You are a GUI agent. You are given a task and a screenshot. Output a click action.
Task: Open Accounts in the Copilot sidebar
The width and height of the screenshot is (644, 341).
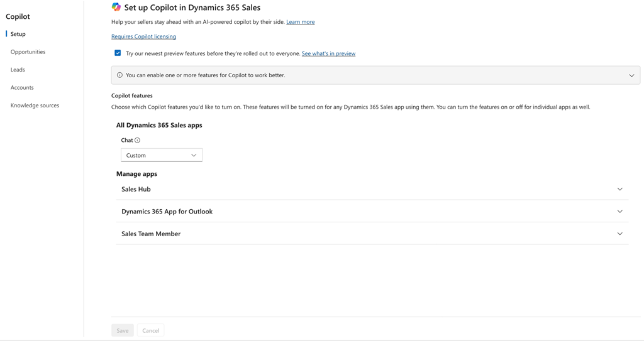(x=22, y=87)
